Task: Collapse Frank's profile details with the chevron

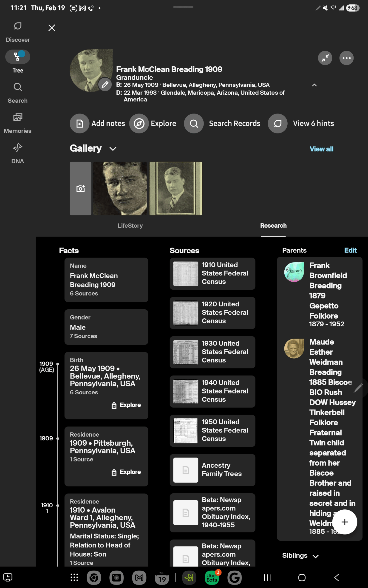Action: tap(314, 85)
